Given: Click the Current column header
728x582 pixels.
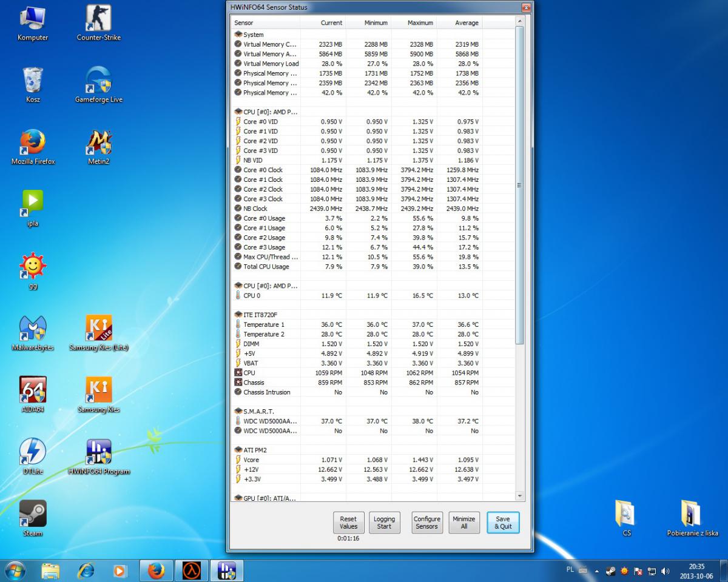Looking at the screenshot, I should click(323, 22).
